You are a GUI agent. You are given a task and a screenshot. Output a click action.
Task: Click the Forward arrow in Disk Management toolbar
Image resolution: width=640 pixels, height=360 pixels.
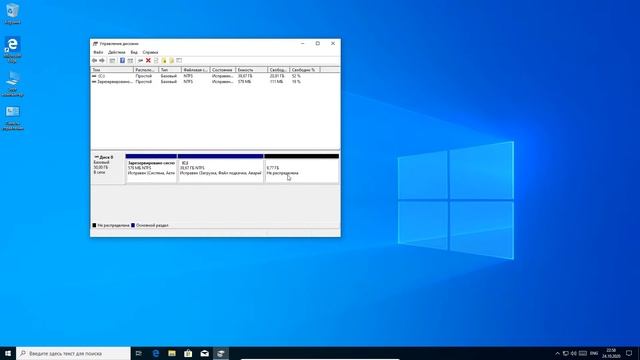click(x=102, y=60)
